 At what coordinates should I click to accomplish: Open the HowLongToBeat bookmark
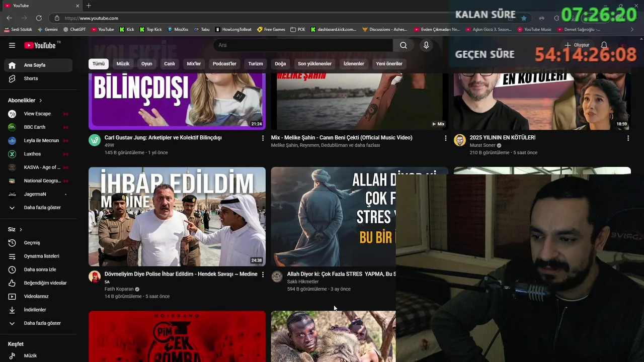(233, 30)
